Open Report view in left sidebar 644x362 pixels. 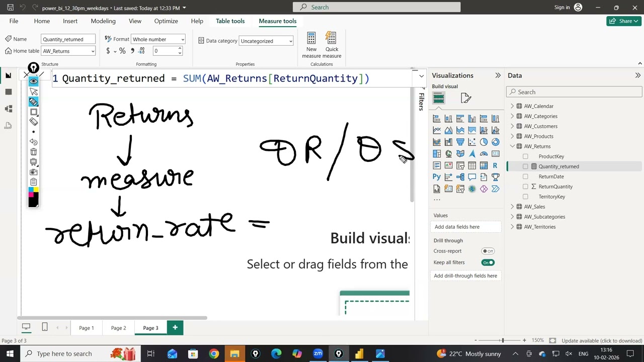8,75
